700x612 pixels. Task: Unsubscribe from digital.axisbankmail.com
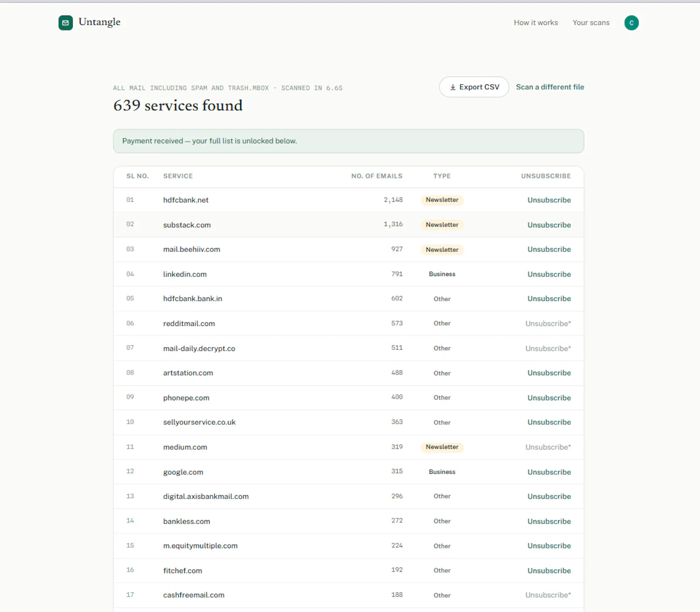coord(549,497)
